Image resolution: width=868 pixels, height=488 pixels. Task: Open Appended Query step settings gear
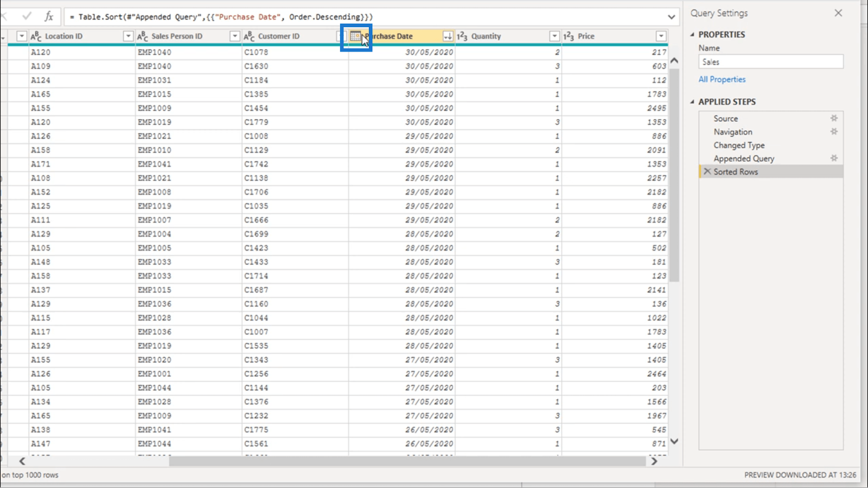coord(834,158)
